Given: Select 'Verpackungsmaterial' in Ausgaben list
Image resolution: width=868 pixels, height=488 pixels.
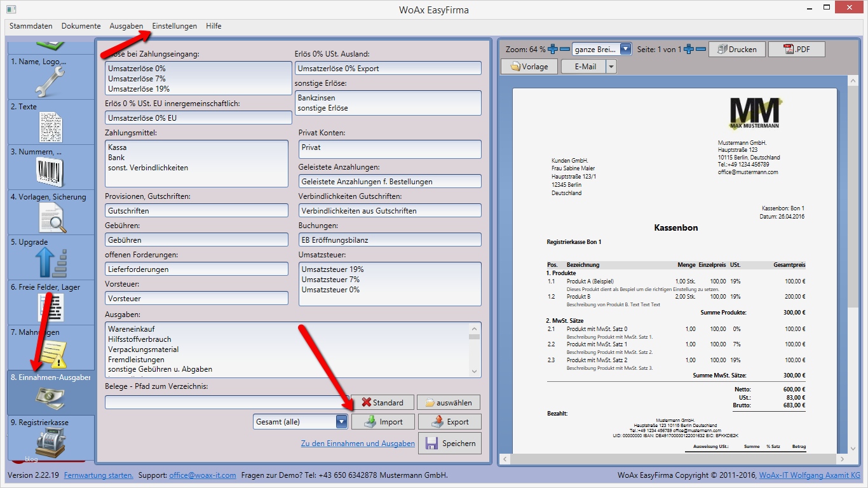Looking at the screenshot, I should [144, 349].
